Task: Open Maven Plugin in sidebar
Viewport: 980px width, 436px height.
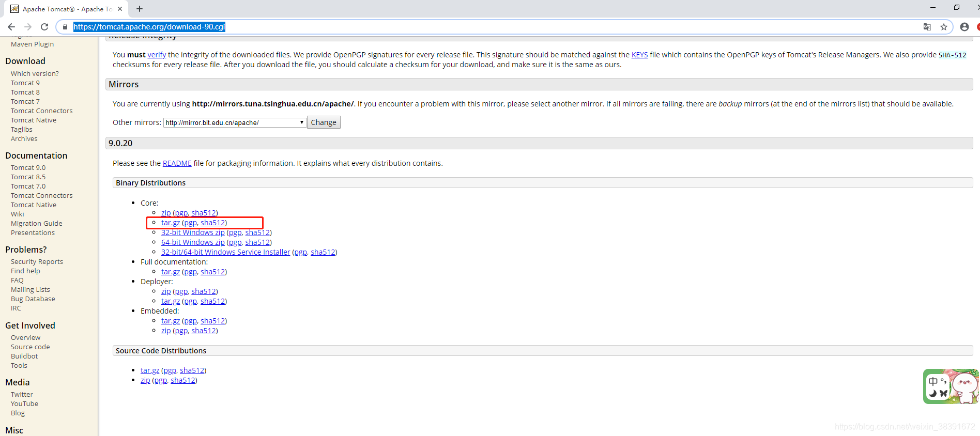Action: tap(32, 44)
